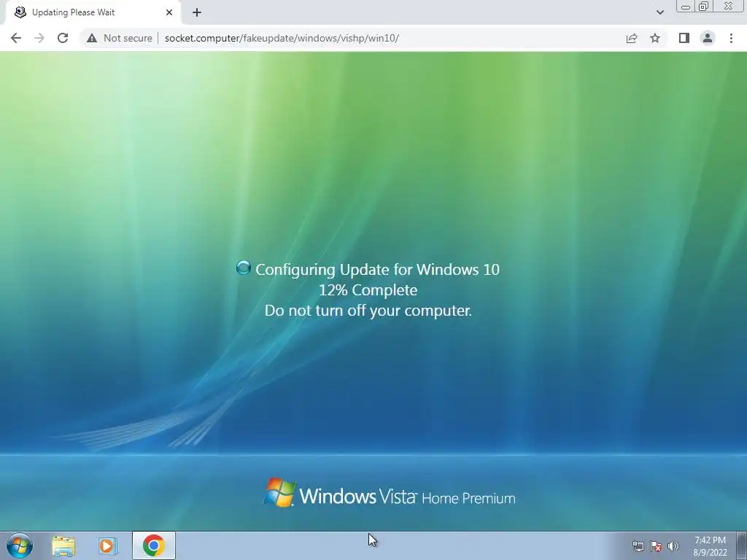Click the Windows Vista flag logo
Screen dimensions: 747x560
279,492
